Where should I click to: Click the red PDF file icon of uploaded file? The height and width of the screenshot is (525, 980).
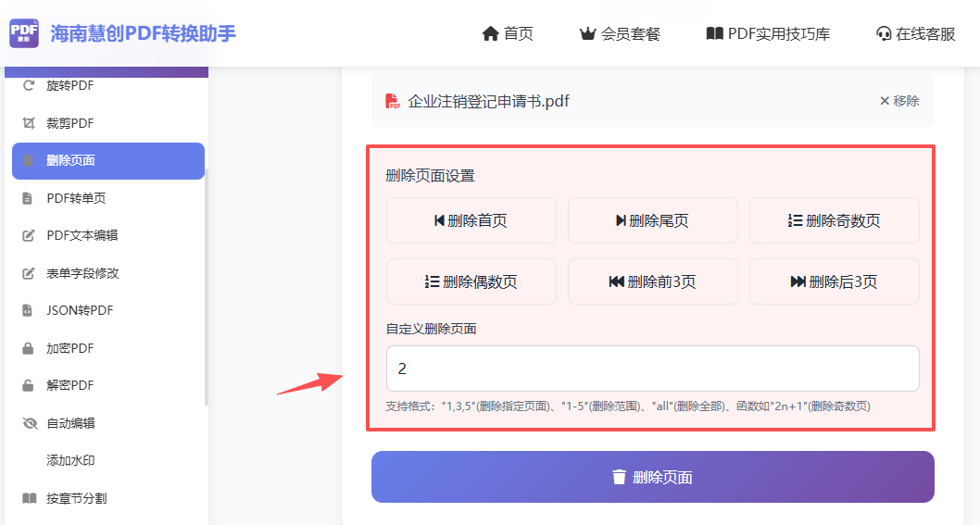tap(393, 101)
